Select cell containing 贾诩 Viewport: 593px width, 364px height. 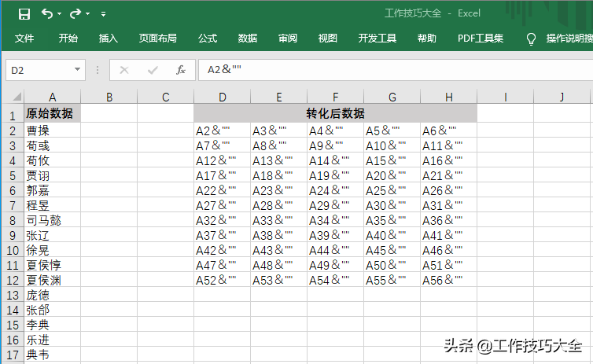click(x=52, y=175)
